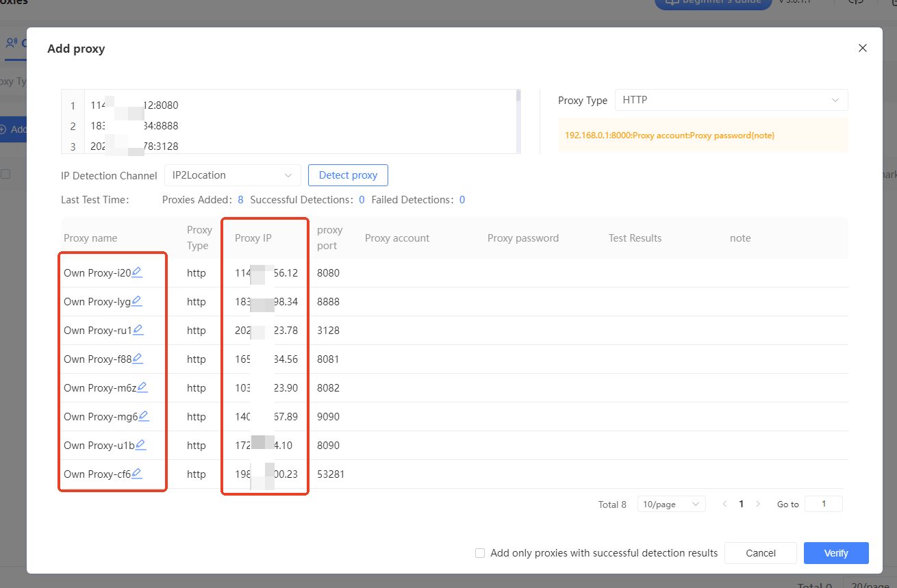Rename the Own Proxy-u1b entry
Viewport: 897px width, 588px height.
(x=141, y=445)
